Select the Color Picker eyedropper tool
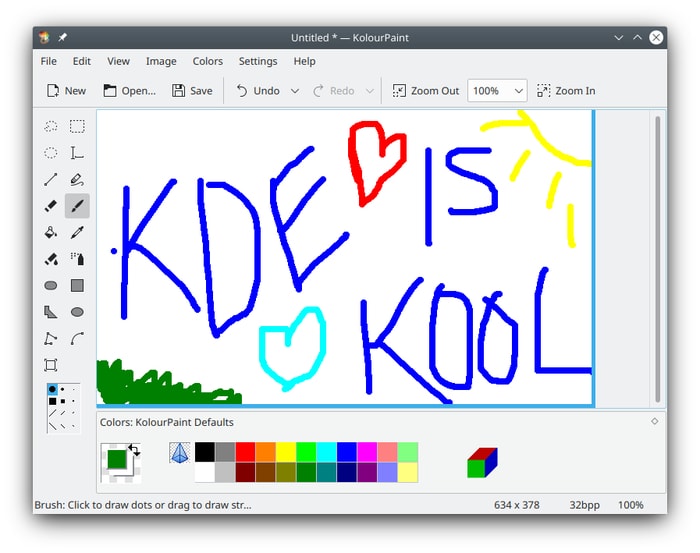Image resolution: width=700 pixels, height=553 pixels. tap(77, 233)
